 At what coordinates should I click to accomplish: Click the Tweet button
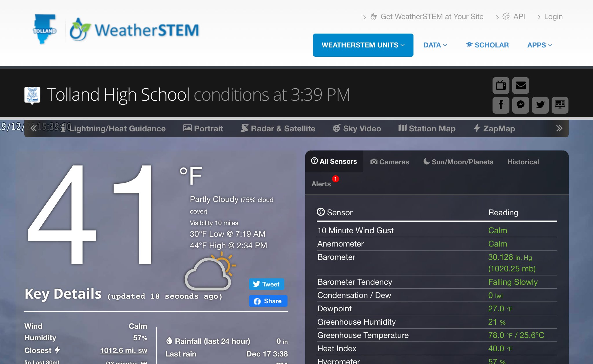click(x=267, y=284)
